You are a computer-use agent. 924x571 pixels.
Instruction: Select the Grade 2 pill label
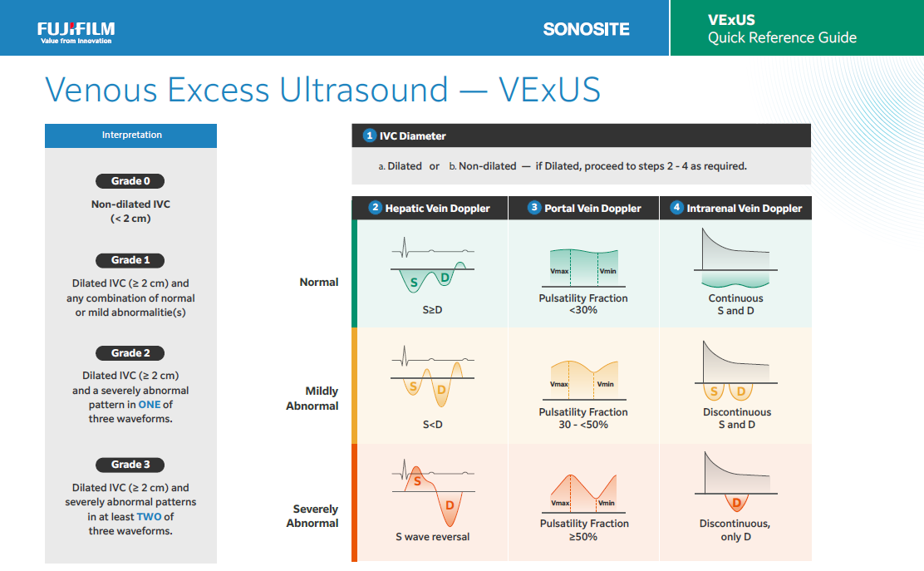130,353
